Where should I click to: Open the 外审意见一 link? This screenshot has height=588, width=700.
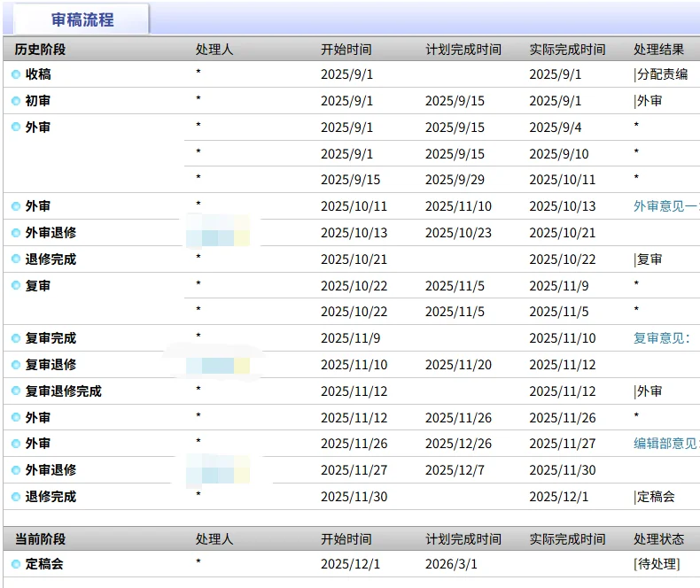[x=665, y=206]
